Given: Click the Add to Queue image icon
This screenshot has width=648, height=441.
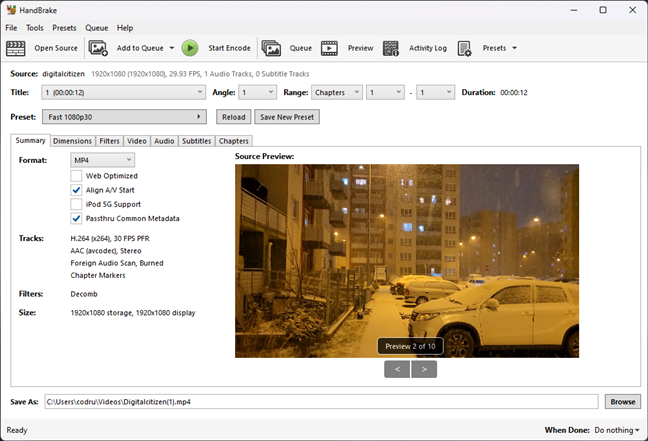Looking at the screenshot, I should point(98,48).
